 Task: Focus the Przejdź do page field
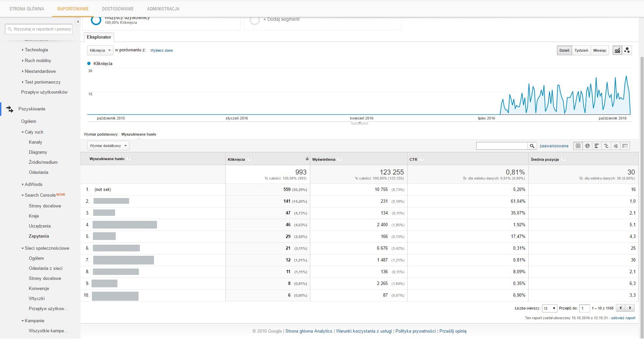584,308
